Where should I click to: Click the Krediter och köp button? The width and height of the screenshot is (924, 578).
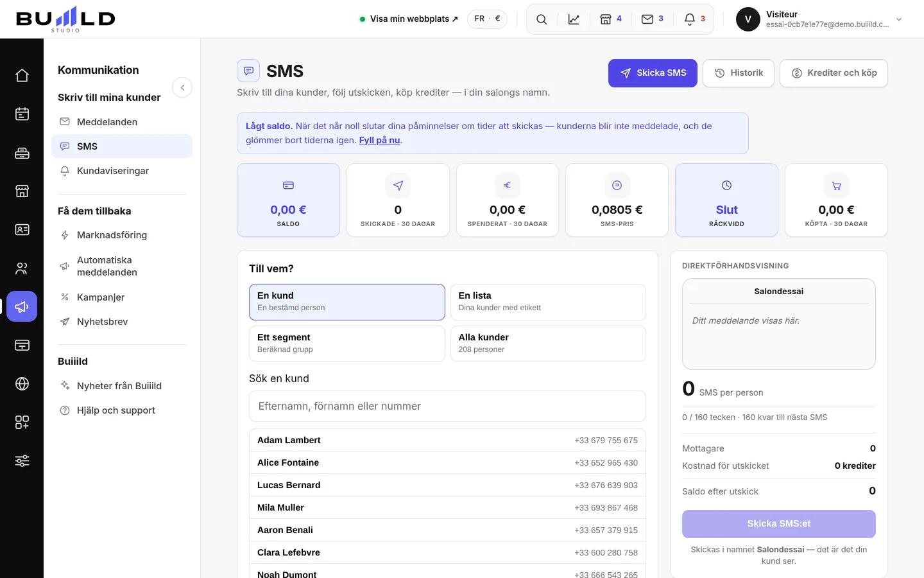[834, 73]
